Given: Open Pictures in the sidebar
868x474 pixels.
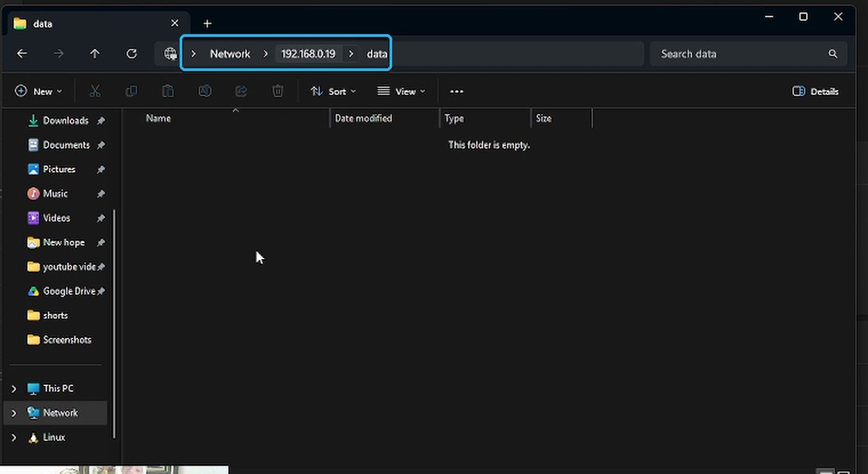Looking at the screenshot, I should click(58, 169).
